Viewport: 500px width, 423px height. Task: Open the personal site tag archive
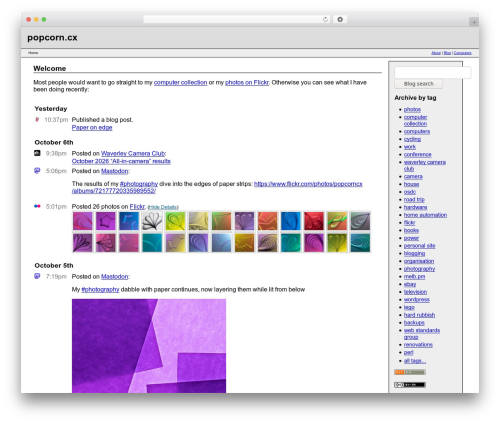419,246
